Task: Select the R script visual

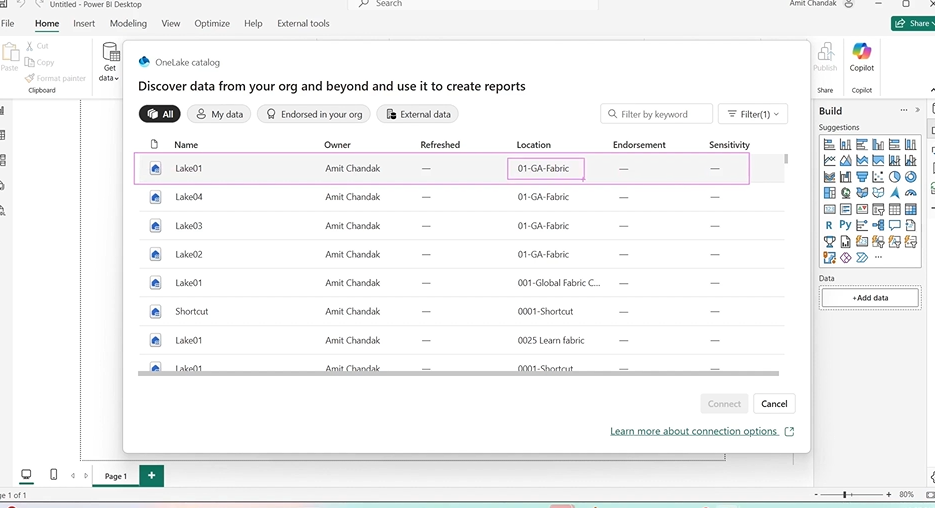Action: (x=829, y=225)
